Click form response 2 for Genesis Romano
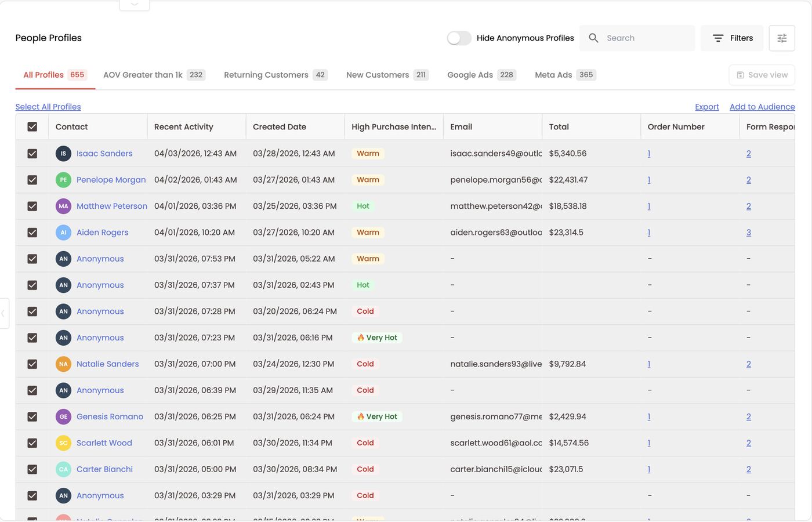 (749, 416)
